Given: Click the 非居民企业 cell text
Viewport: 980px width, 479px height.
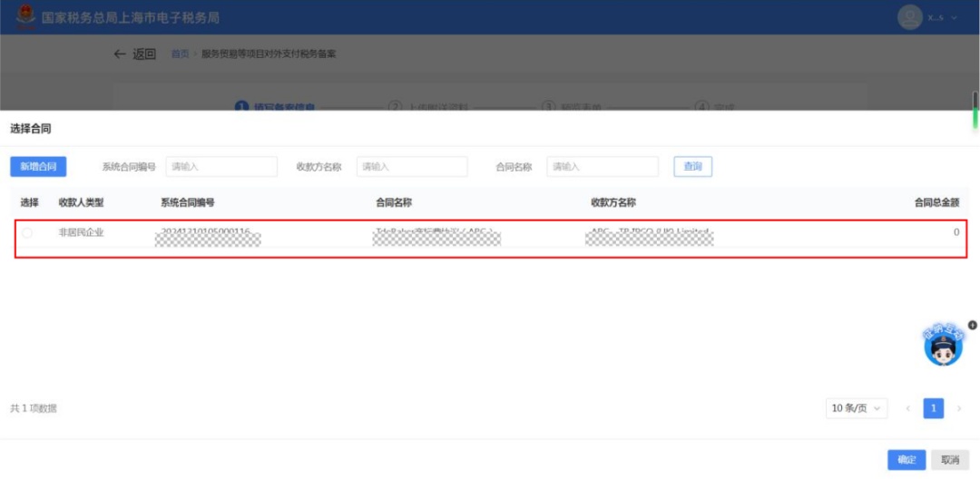Looking at the screenshot, I should pos(82,233).
